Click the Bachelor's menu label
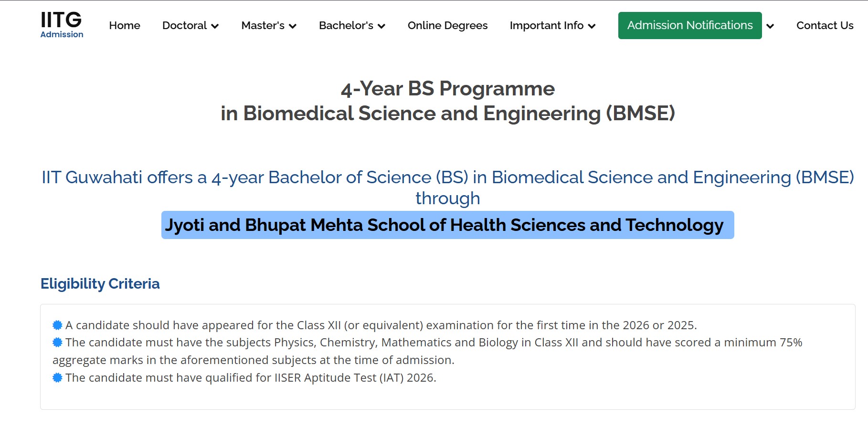The height and width of the screenshot is (427, 868). click(x=346, y=26)
